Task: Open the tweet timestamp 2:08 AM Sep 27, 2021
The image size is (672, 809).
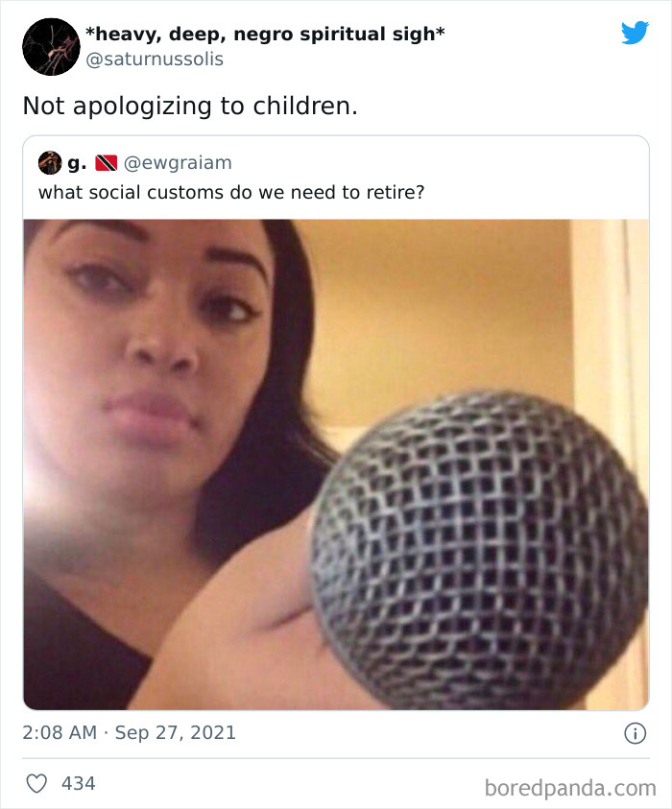Action: tap(129, 732)
